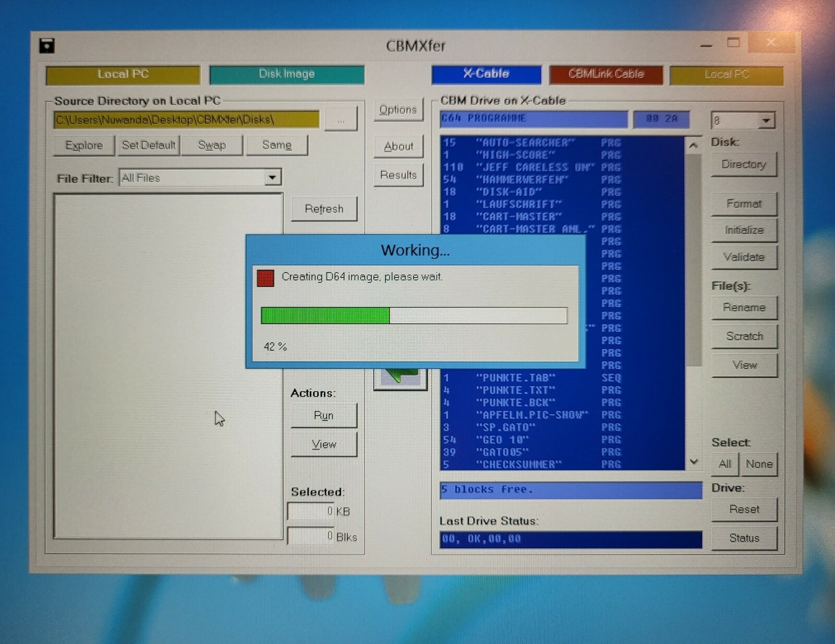Click the Select All button

point(725,464)
